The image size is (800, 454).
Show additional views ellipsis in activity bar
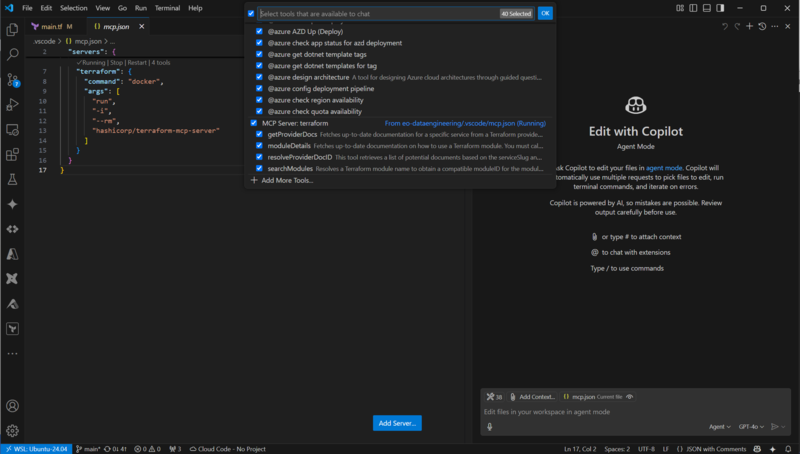tap(12, 354)
